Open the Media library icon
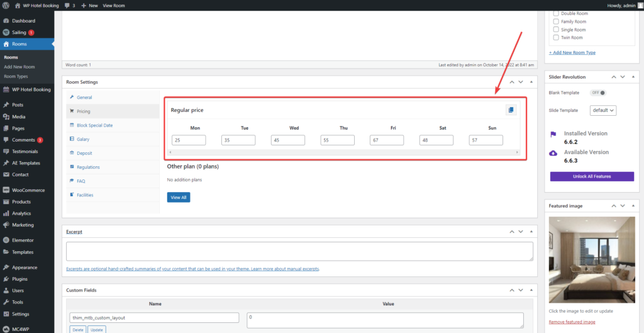This screenshot has width=644, height=333. [6, 116]
